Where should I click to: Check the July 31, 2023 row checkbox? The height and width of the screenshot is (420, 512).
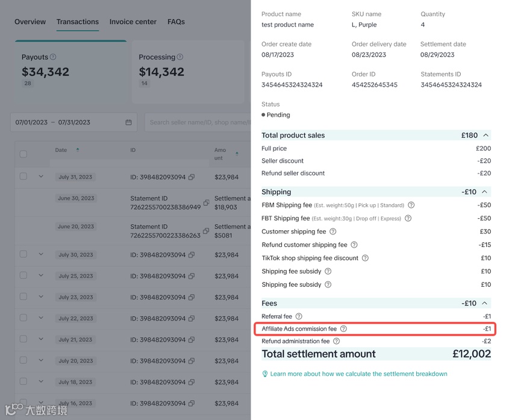(x=23, y=177)
